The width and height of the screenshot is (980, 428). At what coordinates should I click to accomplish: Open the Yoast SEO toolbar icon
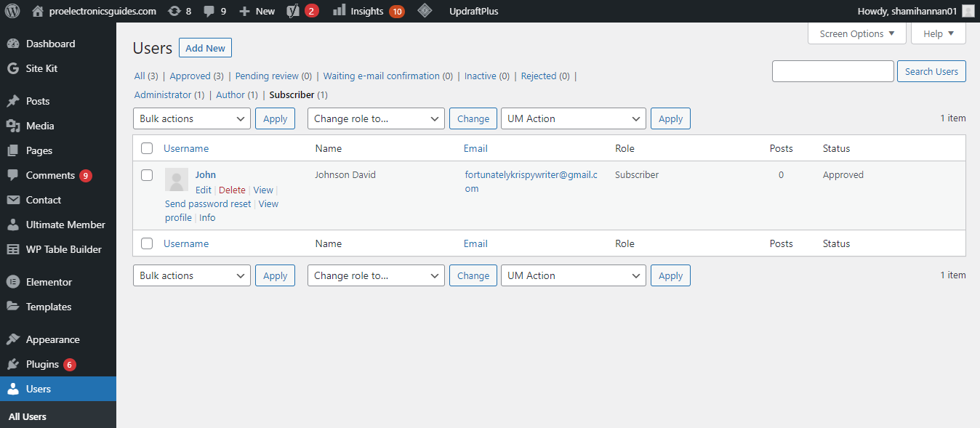[293, 11]
